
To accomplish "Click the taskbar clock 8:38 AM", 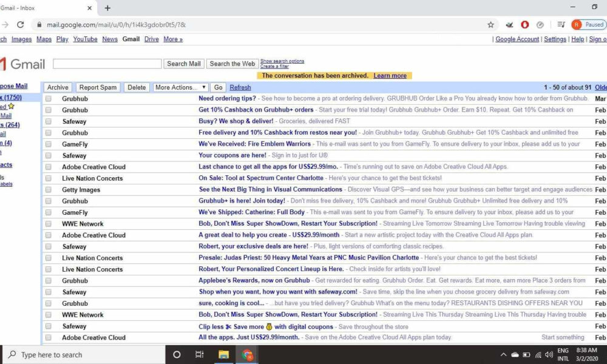I will point(586,350).
